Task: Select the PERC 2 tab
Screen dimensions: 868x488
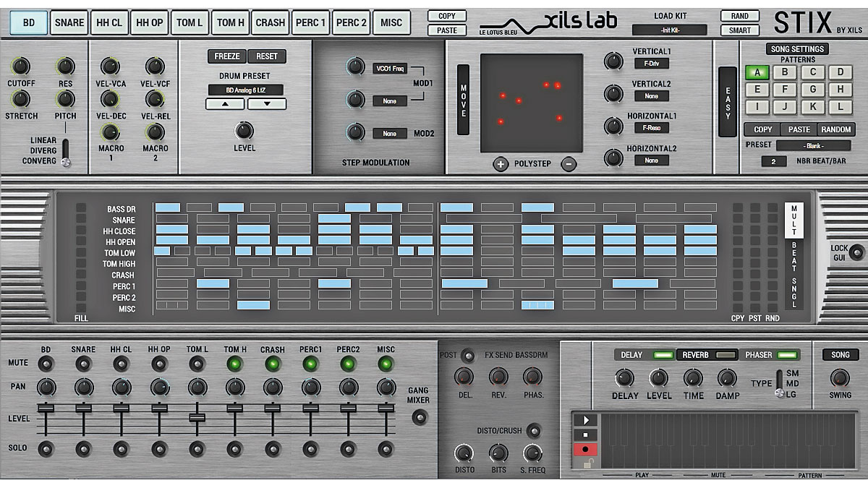Action: click(351, 22)
